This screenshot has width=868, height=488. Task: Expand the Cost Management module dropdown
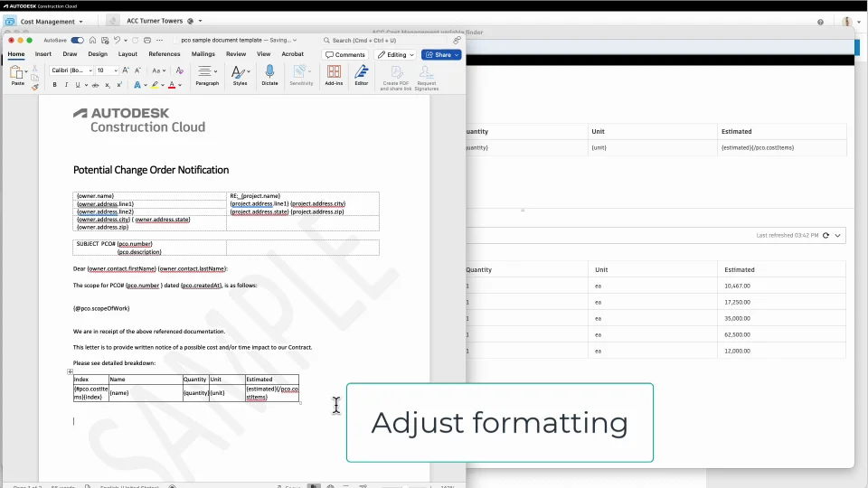80,22
